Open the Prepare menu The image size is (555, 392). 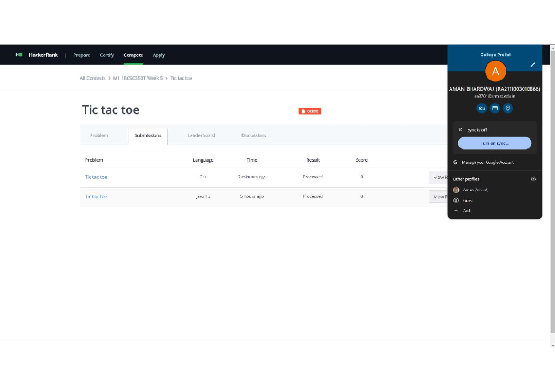(x=82, y=55)
